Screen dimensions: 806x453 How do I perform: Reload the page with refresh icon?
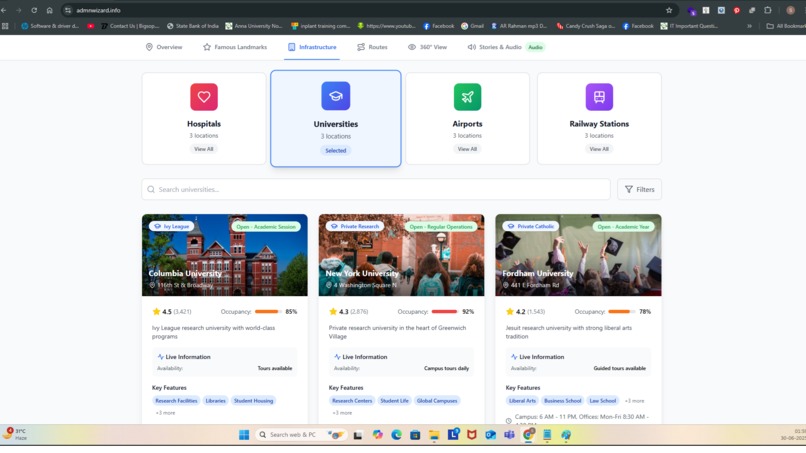[x=34, y=10]
